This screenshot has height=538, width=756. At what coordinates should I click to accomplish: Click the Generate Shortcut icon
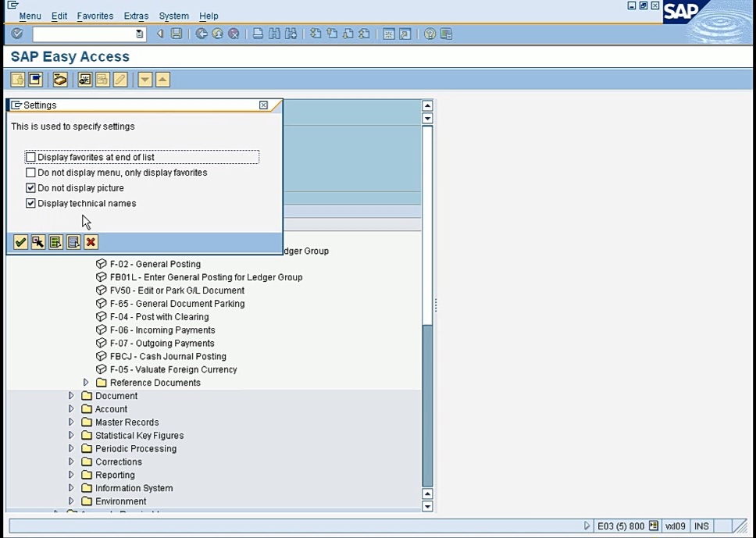405,34
